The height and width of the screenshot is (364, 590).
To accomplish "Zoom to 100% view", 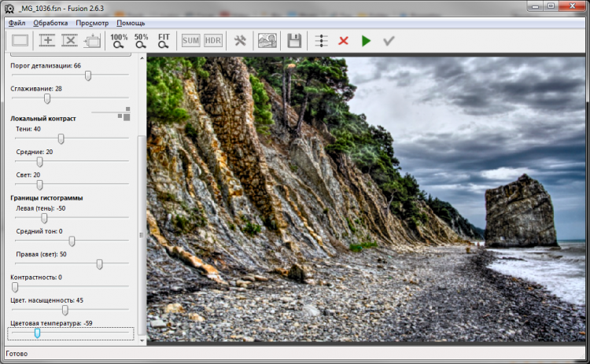I will coord(119,41).
